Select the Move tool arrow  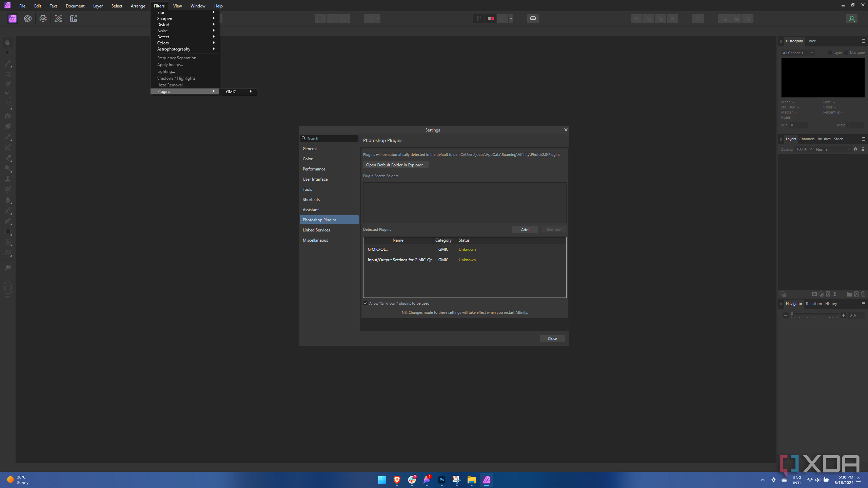click(8, 53)
